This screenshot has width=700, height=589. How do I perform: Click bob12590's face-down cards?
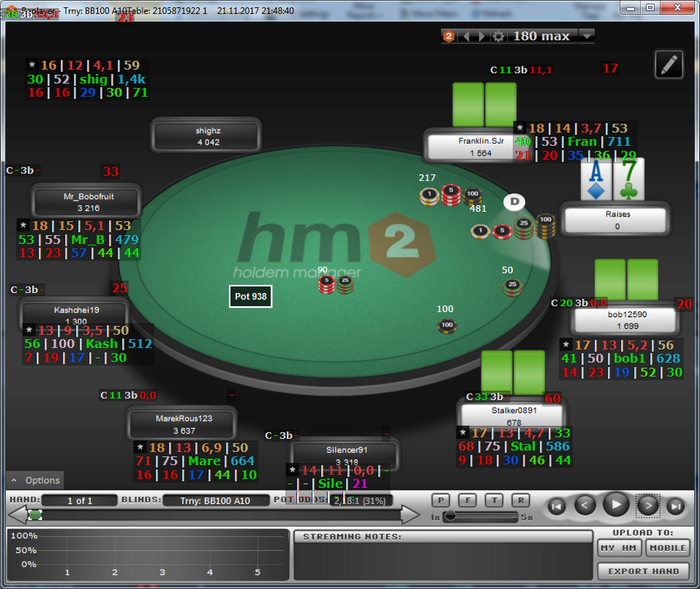[626, 280]
